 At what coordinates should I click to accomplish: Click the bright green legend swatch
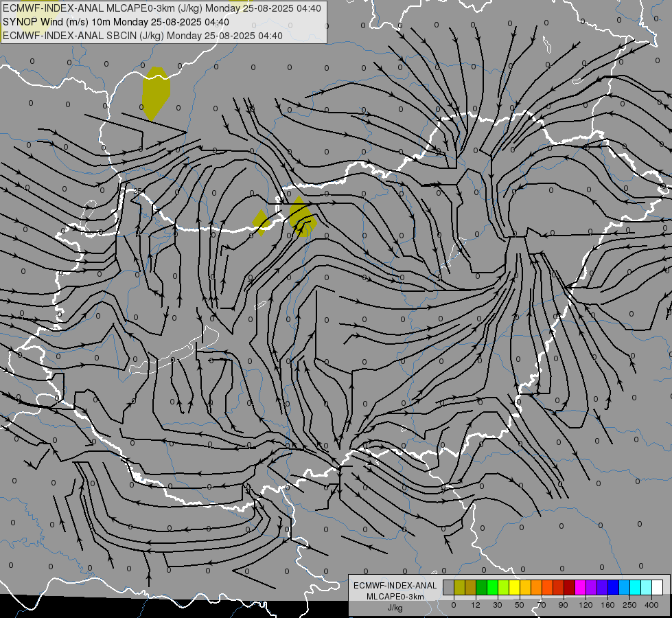pyautogui.click(x=493, y=587)
